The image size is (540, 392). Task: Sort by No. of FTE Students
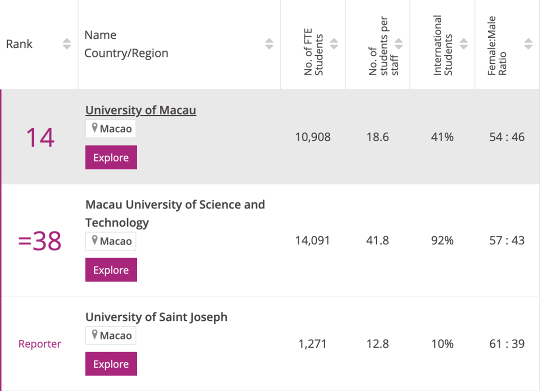334,44
